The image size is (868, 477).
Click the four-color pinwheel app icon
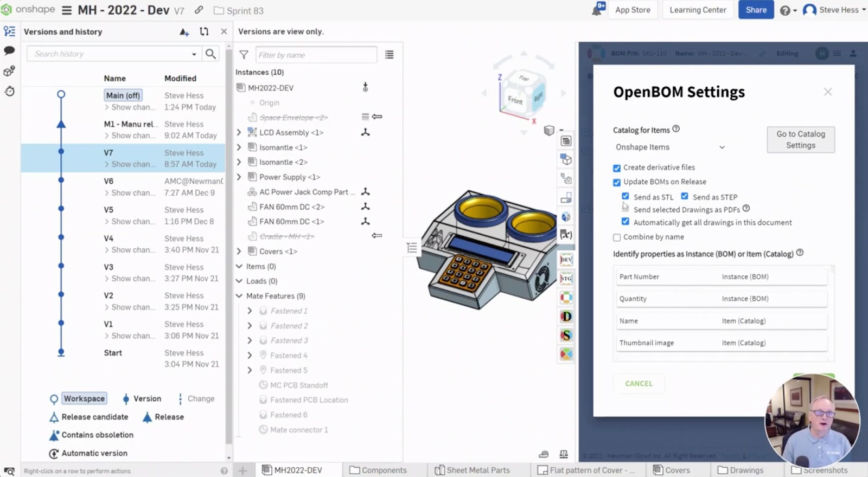coord(566,354)
